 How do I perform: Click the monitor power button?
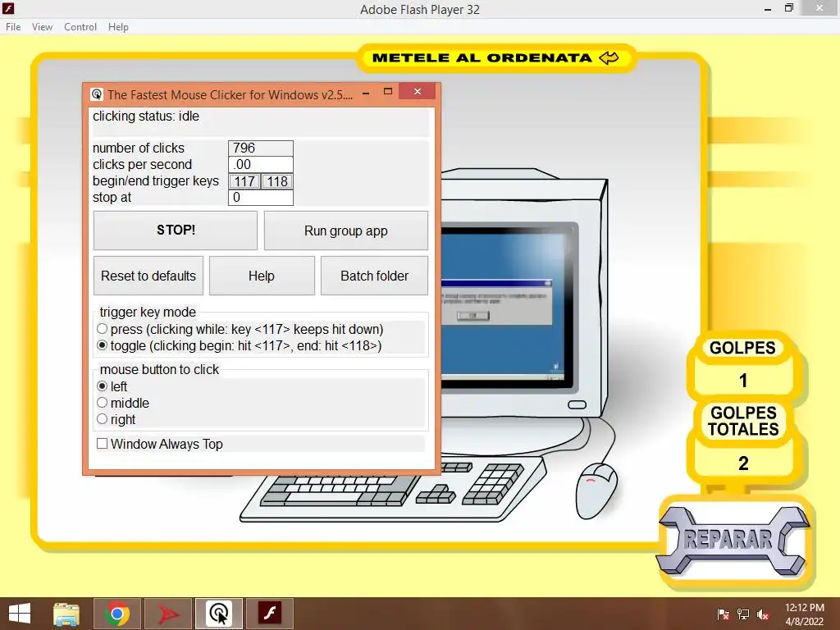pos(577,405)
